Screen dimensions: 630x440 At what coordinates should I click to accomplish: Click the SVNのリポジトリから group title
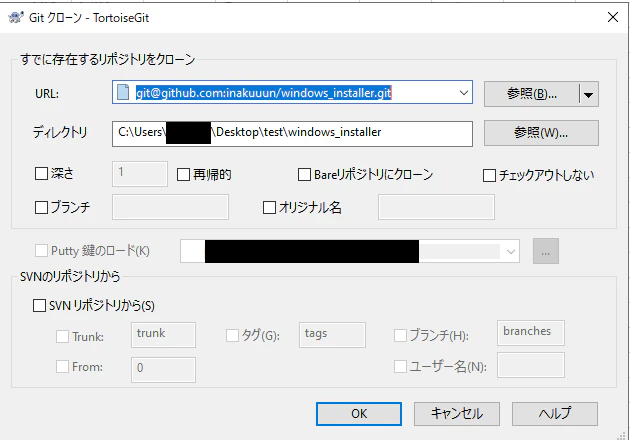pyautogui.click(x=70, y=276)
